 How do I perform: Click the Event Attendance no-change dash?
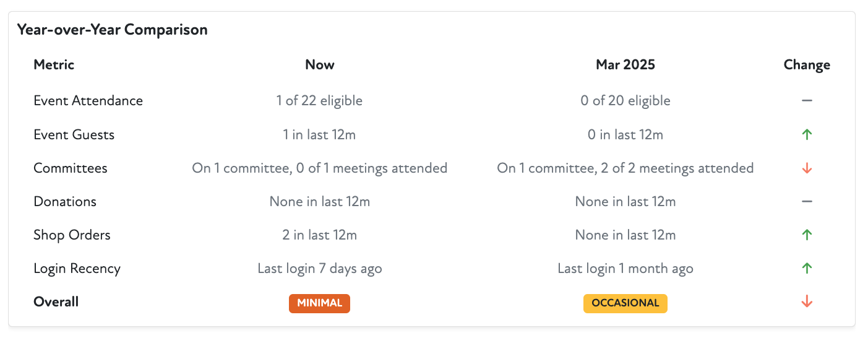(x=806, y=100)
